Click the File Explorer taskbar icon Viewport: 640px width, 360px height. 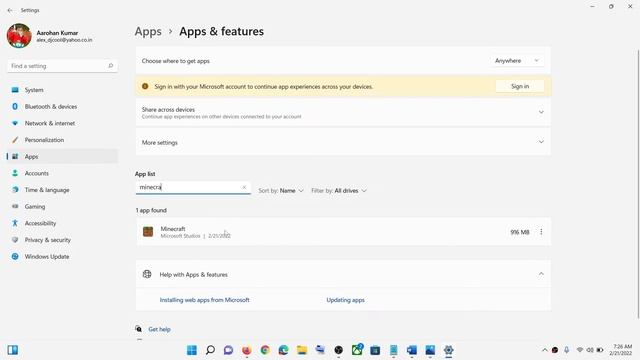pyautogui.click(x=302, y=350)
